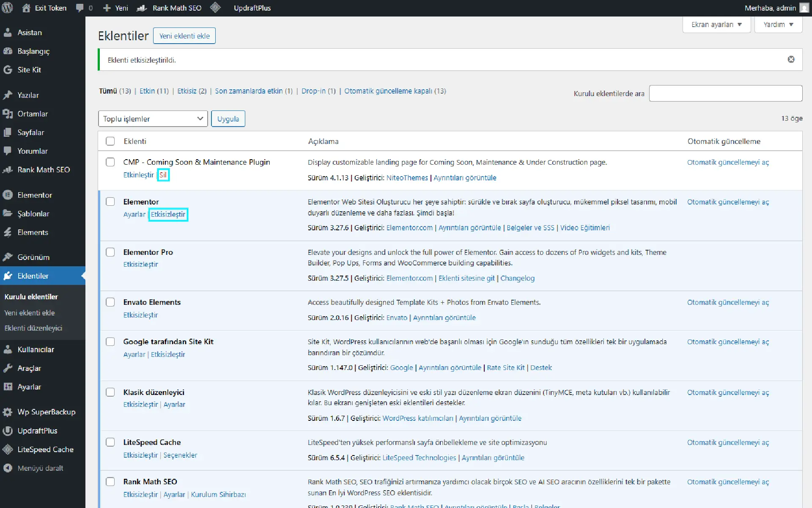Collapse the menu with Menüyü daralt icon
The image size is (812, 508).
click(8, 468)
